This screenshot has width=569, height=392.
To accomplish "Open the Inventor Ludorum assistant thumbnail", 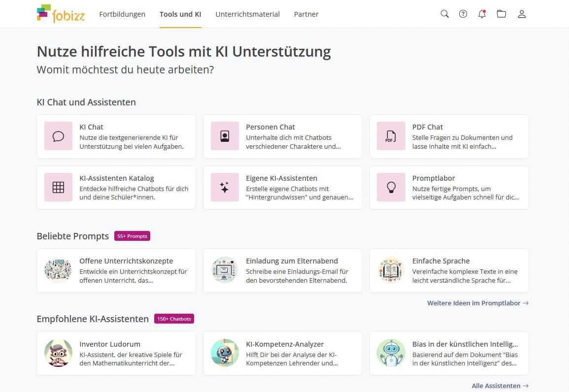I will click(x=59, y=353).
